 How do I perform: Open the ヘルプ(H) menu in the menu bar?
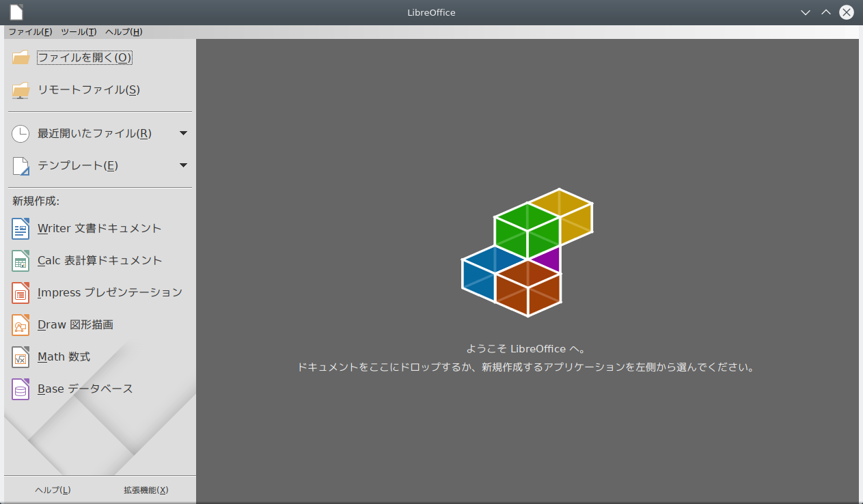click(124, 32)
